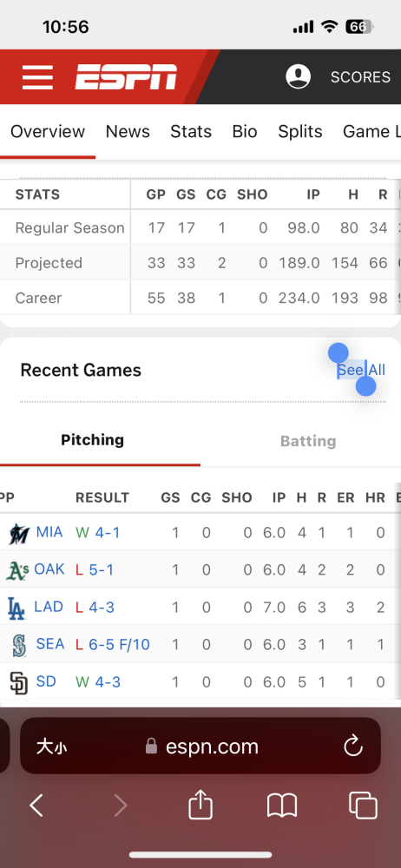
Task: Show all open Safari tabs
Action: [364, 805]
